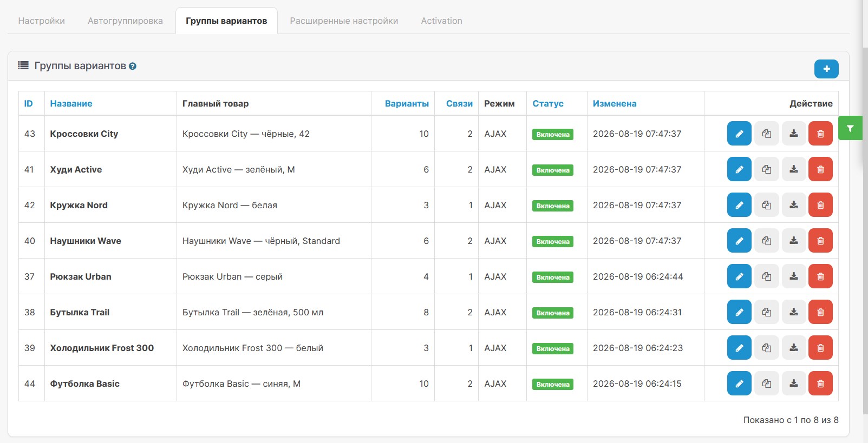Edit the Холодильник Frost 300 group
Screen dimensions: 868x443
click(x=739, y=348)
